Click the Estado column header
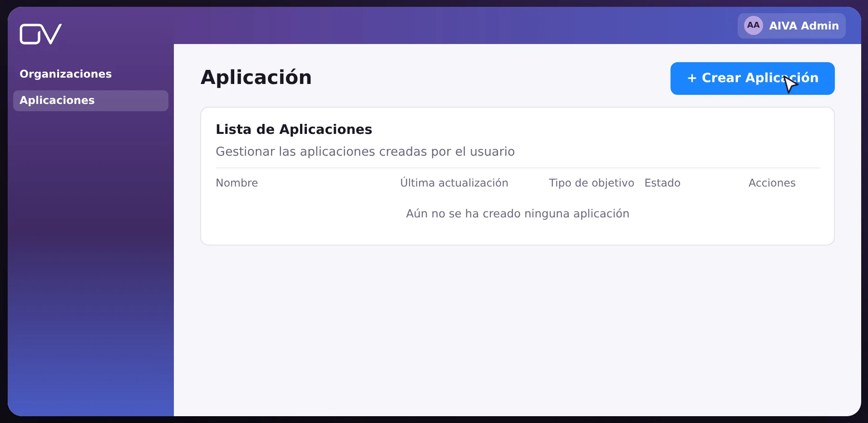 click(662, 183)
